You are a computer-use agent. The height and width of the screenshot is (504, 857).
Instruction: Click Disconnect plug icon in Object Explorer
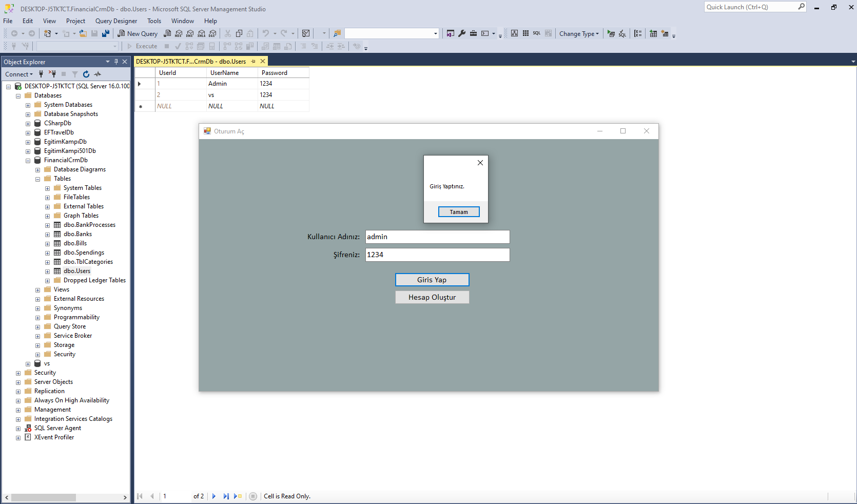52,74
